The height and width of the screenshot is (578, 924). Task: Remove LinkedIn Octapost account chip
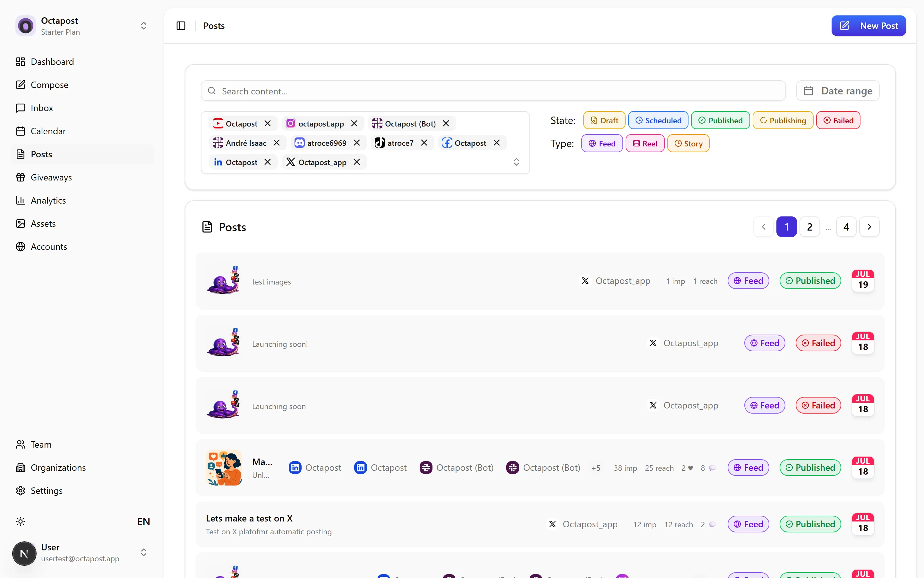(x=268, y=162)
